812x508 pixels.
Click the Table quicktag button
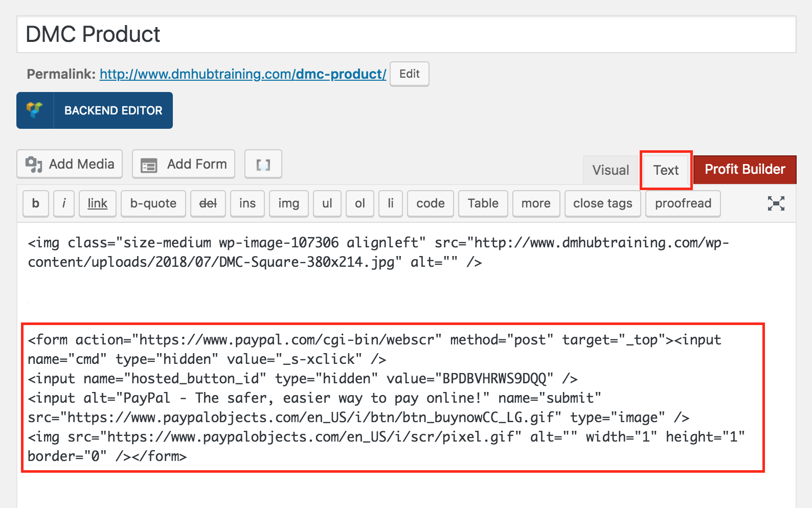coord(483,203)
